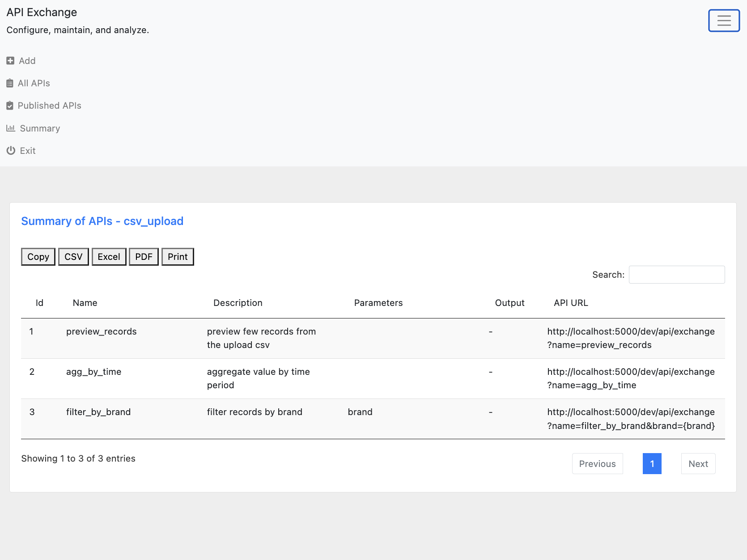Click the API Exchange title link
The height and width of the screenshot is (560, 747).
[x=42, y=12]
